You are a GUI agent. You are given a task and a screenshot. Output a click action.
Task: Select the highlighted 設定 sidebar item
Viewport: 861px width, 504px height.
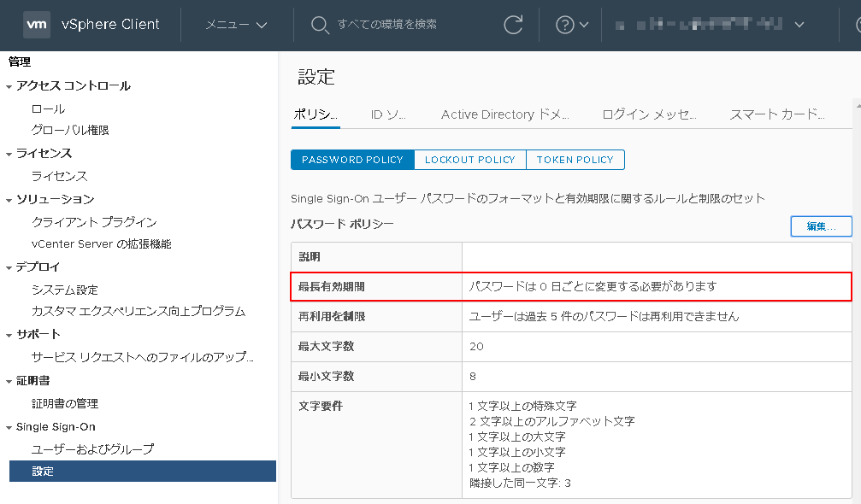click(x=143, y=471)
